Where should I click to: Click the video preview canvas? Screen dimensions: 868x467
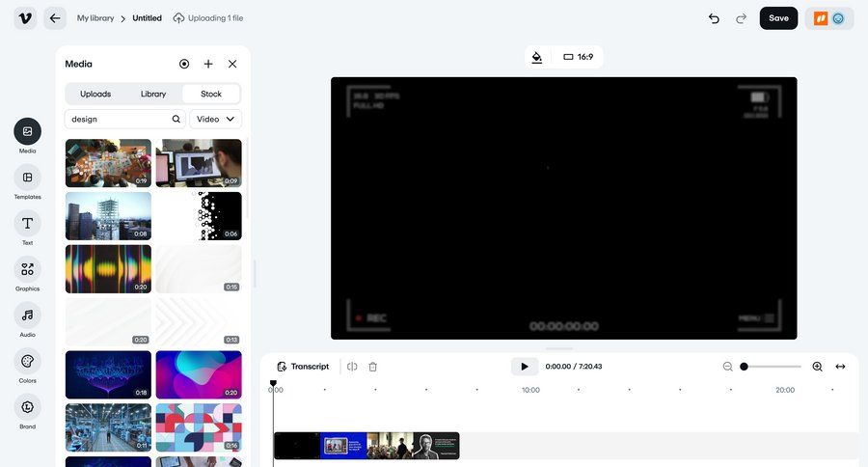coord(563,208)
